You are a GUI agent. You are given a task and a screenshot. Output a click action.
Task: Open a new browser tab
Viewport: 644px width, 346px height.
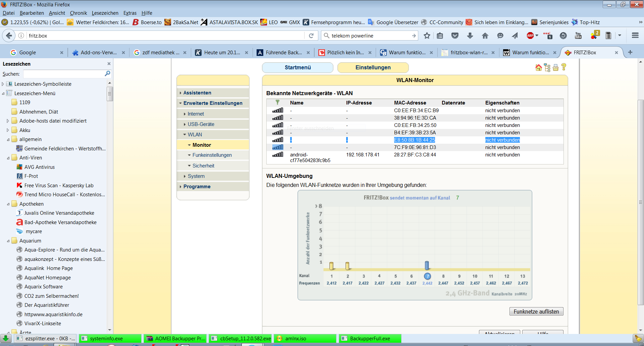tap(630, 52)
